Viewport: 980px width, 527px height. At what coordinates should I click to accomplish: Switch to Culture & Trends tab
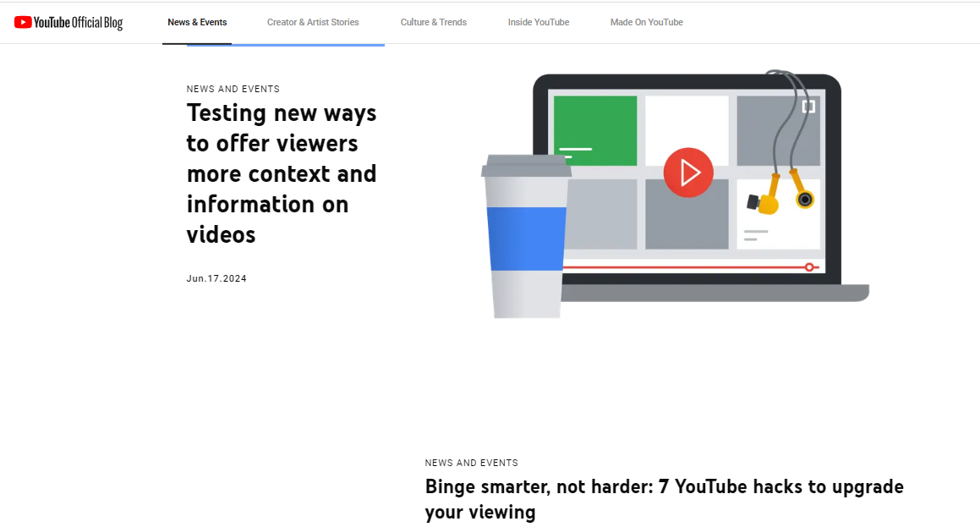(433, 23)
